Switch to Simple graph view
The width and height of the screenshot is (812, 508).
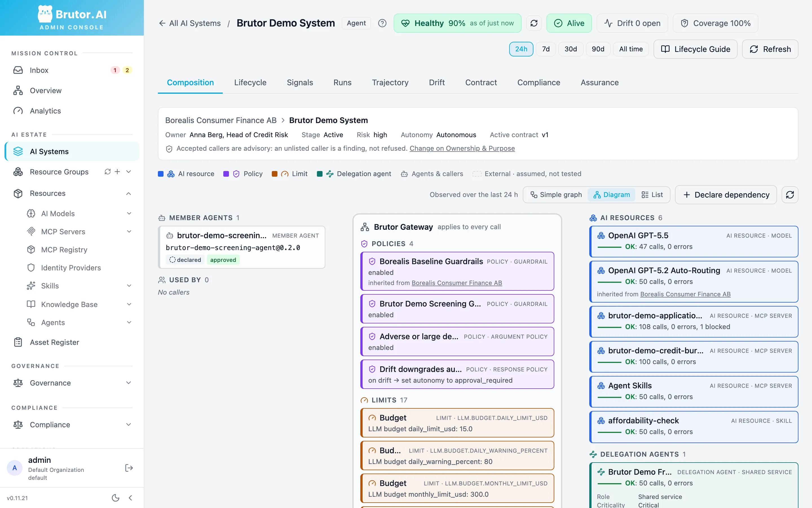pos(556,194)
